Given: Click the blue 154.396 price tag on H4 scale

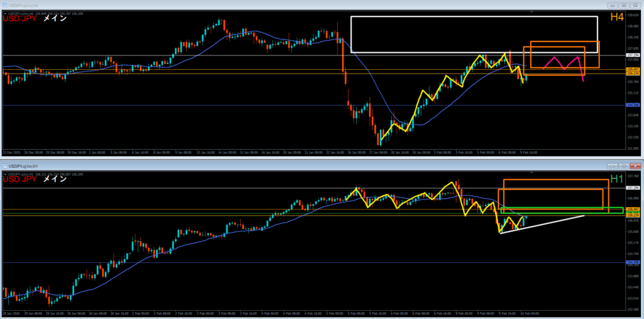Looking at the screenshot, I should (632, 105).
